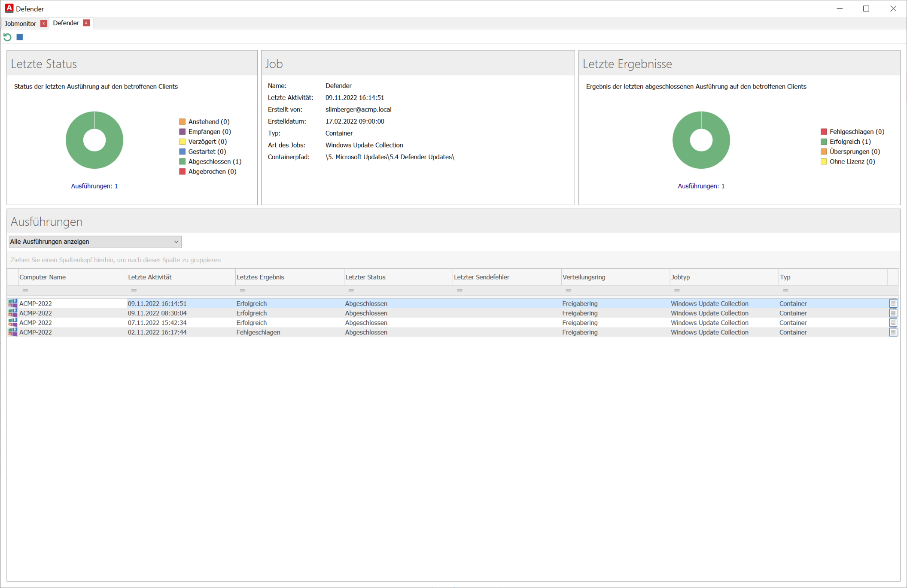Open log icon for the Fehlgeschlagen row
Screen dimensions: 907x588
(x=893, y=332)
